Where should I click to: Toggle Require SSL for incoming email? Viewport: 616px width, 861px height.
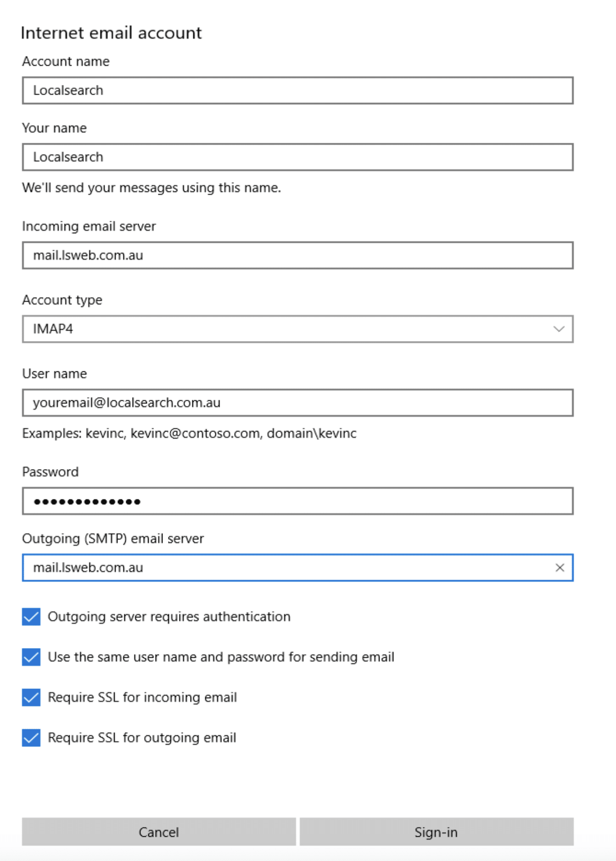30,698
